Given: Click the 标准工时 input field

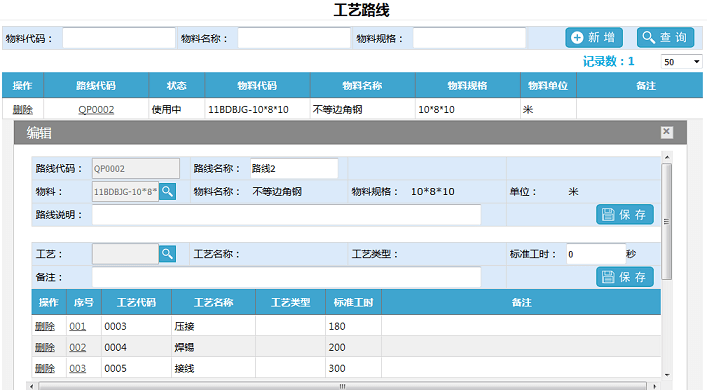Looking at the screenshot, I should [x=596, y=254].
